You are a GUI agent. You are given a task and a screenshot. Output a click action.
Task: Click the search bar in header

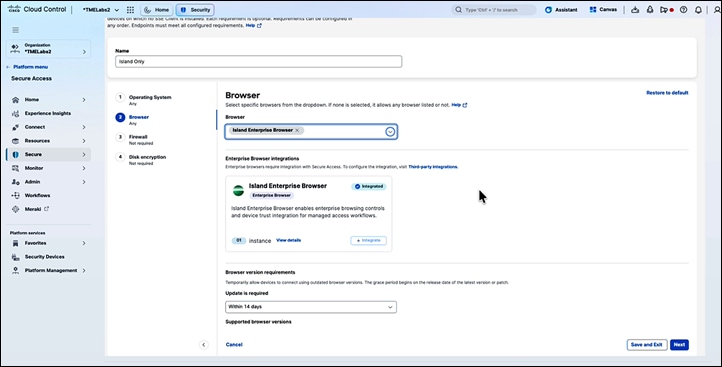point(494,10)
